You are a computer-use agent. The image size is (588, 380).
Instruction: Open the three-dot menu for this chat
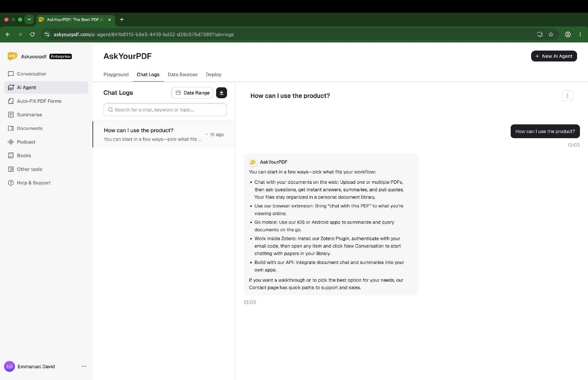(567, 96)
